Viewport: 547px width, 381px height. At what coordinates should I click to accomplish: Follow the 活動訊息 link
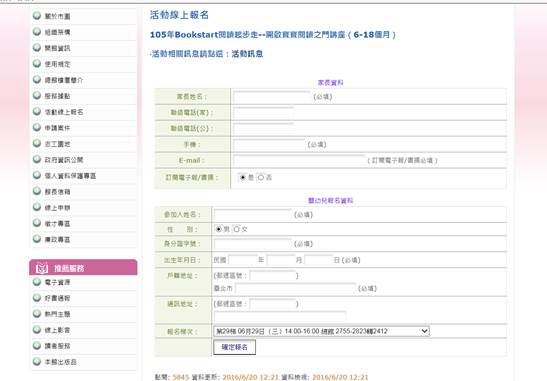(247, 54)
